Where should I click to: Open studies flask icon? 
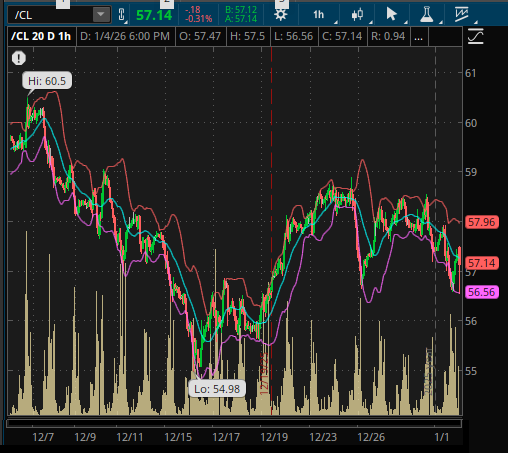(426, 15)
